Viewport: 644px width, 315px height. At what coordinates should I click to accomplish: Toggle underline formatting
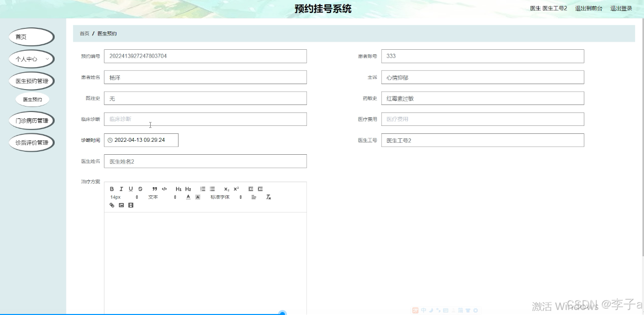tap(130, 189)
